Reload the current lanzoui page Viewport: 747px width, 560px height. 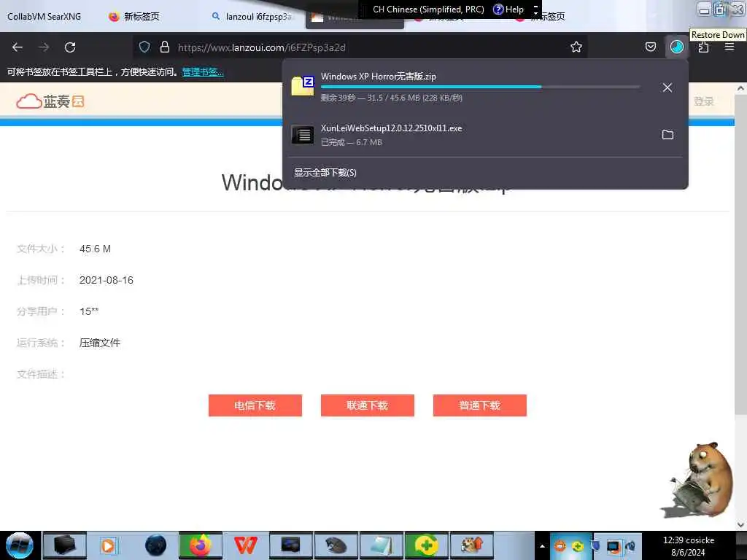70,47
